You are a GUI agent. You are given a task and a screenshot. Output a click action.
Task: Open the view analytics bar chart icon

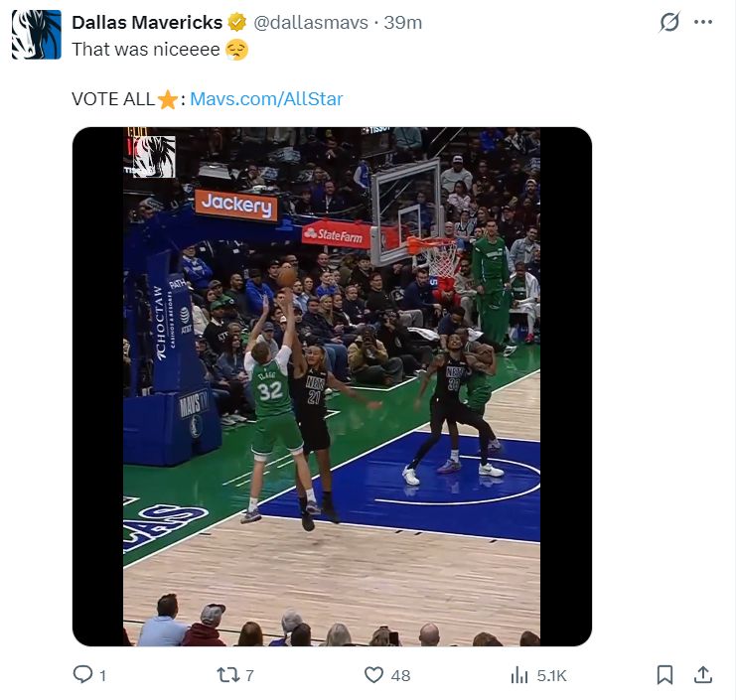(x=518, y=675)
